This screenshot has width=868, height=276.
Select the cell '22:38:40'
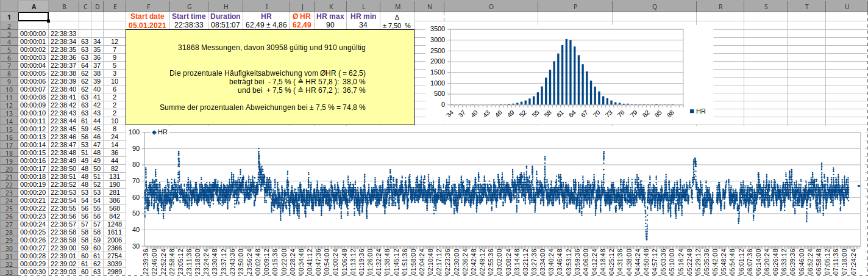click(63, 89)
